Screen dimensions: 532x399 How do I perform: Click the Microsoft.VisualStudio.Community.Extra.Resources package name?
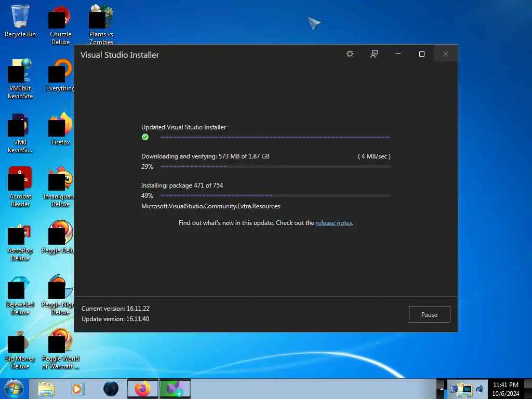tap(211, 206)
